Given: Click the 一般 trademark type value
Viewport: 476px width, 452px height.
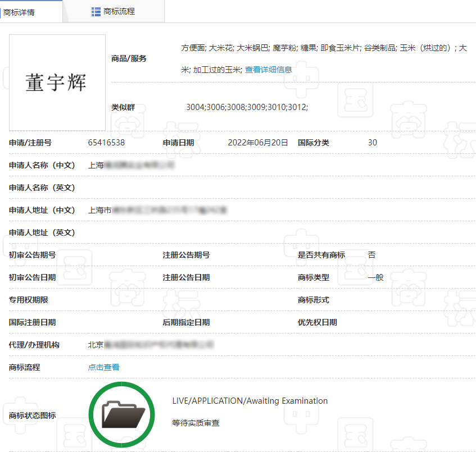Looking at the screenshot, I should click(376, 277).
